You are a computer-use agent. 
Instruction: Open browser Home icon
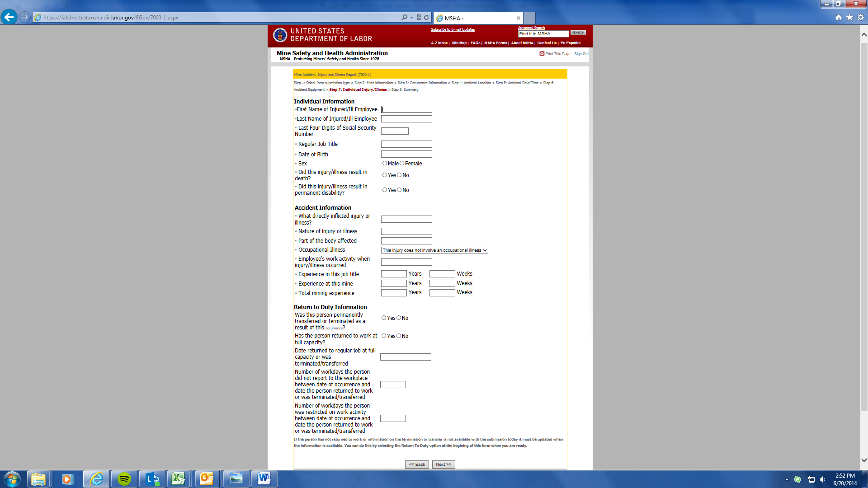click(839, 17)
